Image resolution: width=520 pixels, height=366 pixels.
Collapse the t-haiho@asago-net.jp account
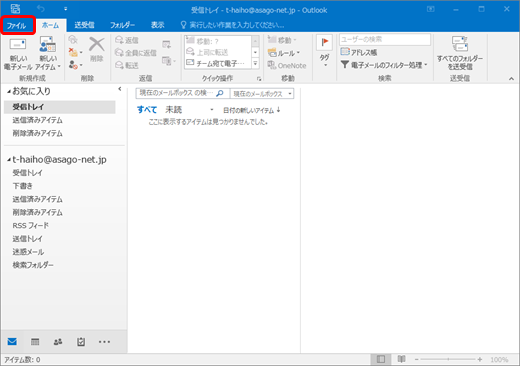(9, 160)
